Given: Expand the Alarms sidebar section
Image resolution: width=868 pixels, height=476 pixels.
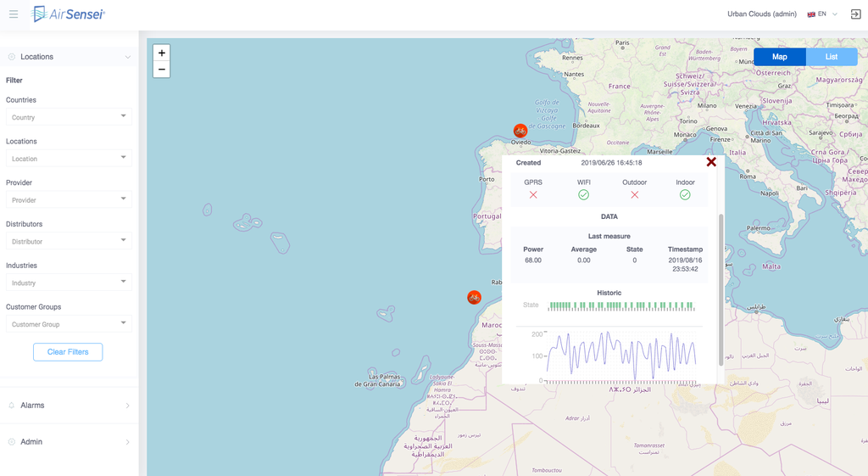Looking at the screenshot, I should 68,406.
